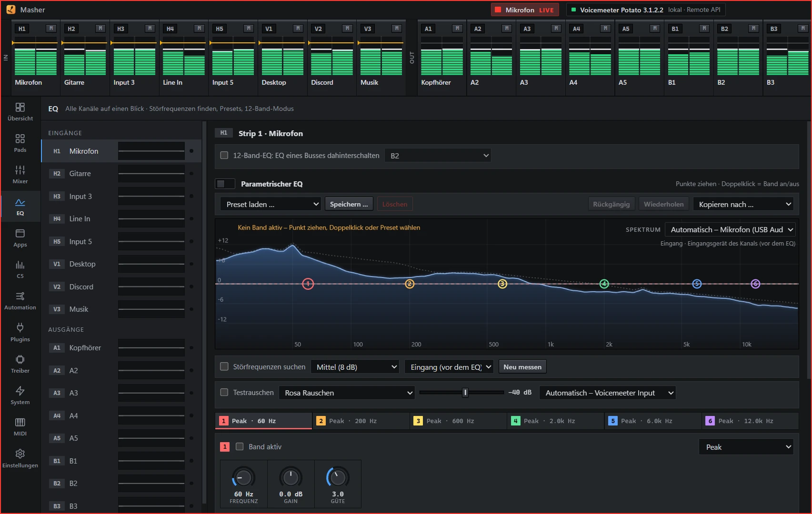The width and height of the screenshot is (812, 514).
Task: Open the C5 sidebar page
Action: (x=20, y=269)
